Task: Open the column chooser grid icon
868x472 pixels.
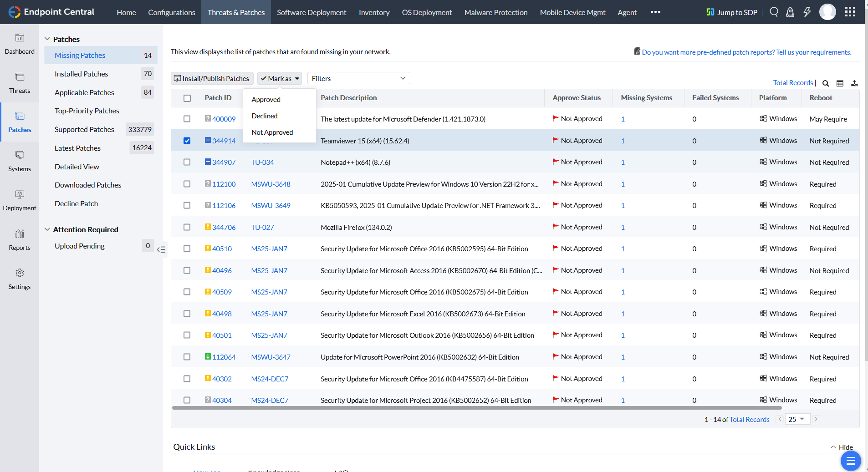Action: (x=840, y=83)
